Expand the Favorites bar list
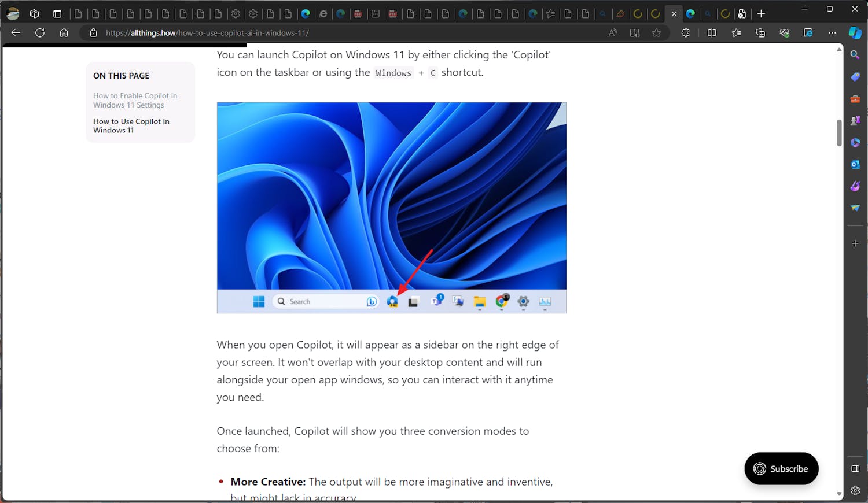This screenshot has width=868, height=503. pyautogui.click(x=735, y=33)
